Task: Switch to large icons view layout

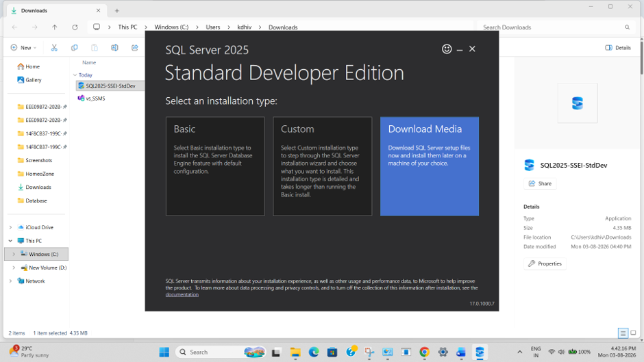Action: pos(633,333)
